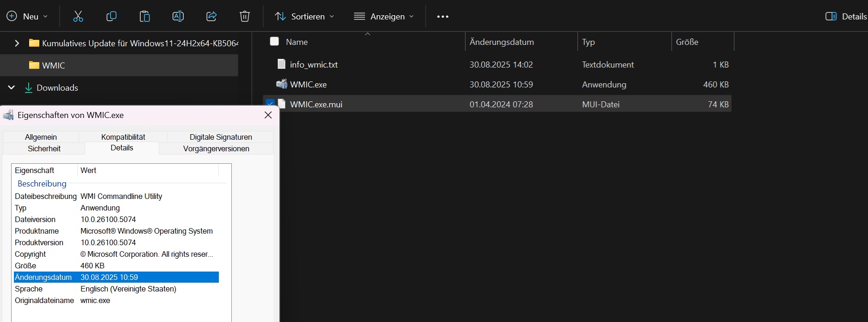868x322 pixels.
Task: Open the Anzeigen dropdown
Action: pos(384,16)
